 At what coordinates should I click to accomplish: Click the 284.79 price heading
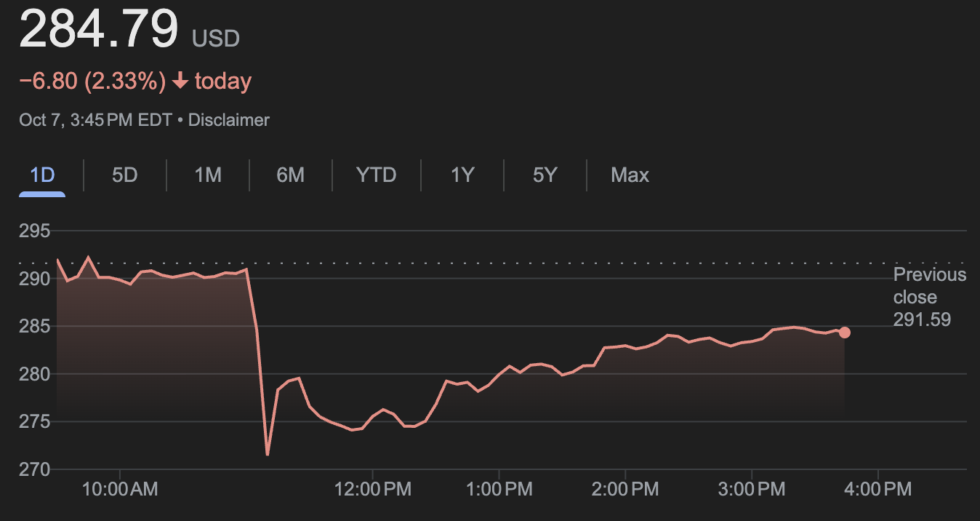point(99,30)
